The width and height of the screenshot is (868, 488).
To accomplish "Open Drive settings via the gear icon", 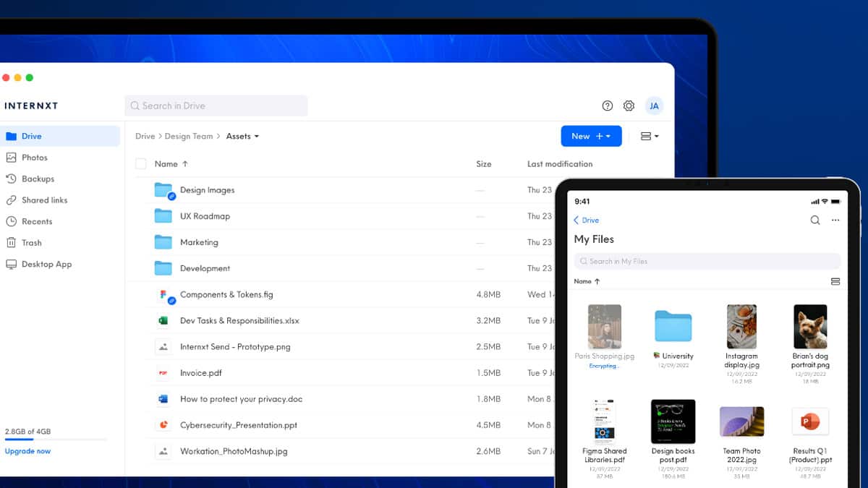I will point(629,106).
